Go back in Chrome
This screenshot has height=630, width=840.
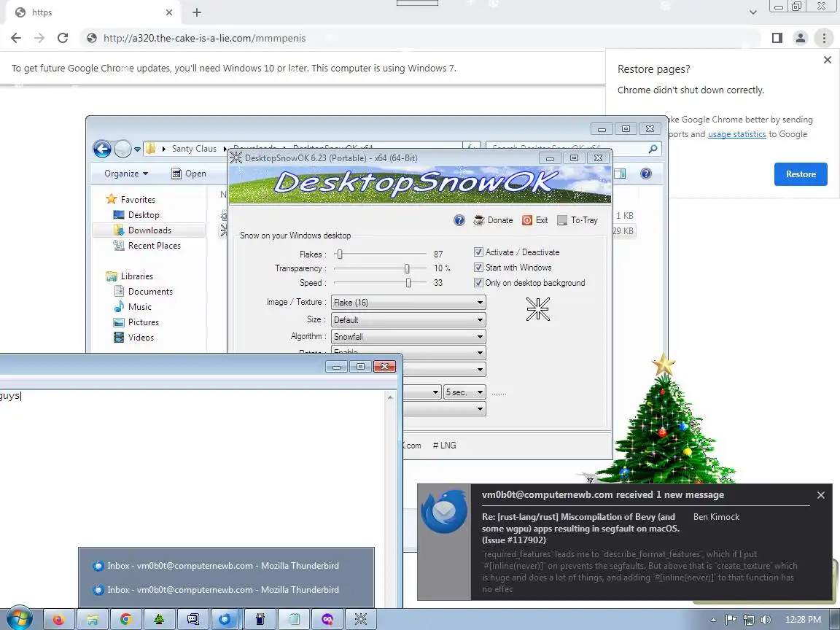coord(16,38)
